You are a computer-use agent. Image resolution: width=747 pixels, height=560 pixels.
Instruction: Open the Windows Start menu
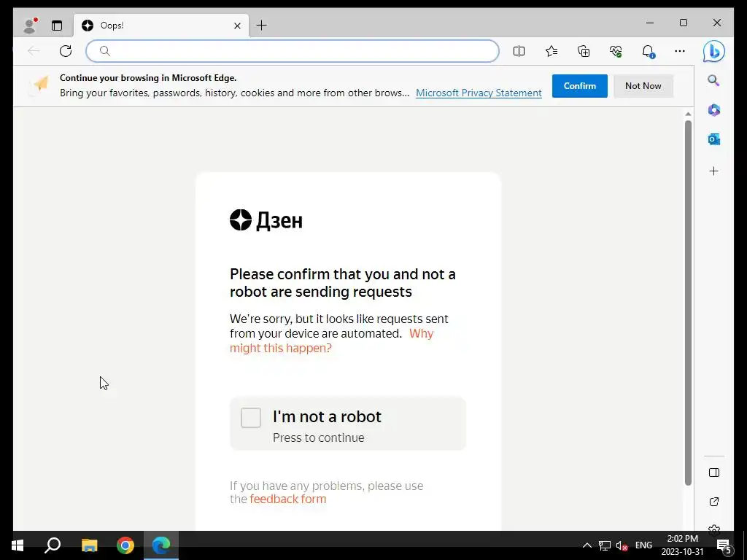pyautogui.click(x=18, y=545)
